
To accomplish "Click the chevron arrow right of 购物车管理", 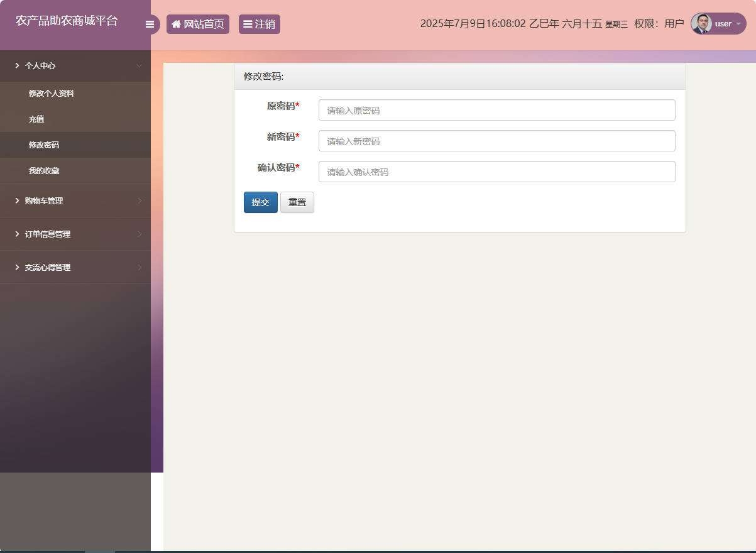I will 140,200.
